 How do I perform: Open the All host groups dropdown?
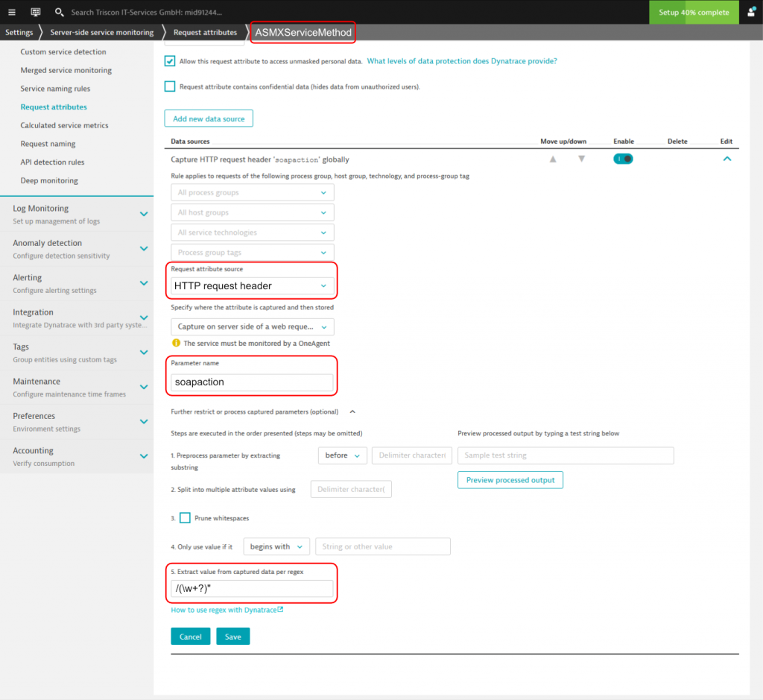pos(251,212)
